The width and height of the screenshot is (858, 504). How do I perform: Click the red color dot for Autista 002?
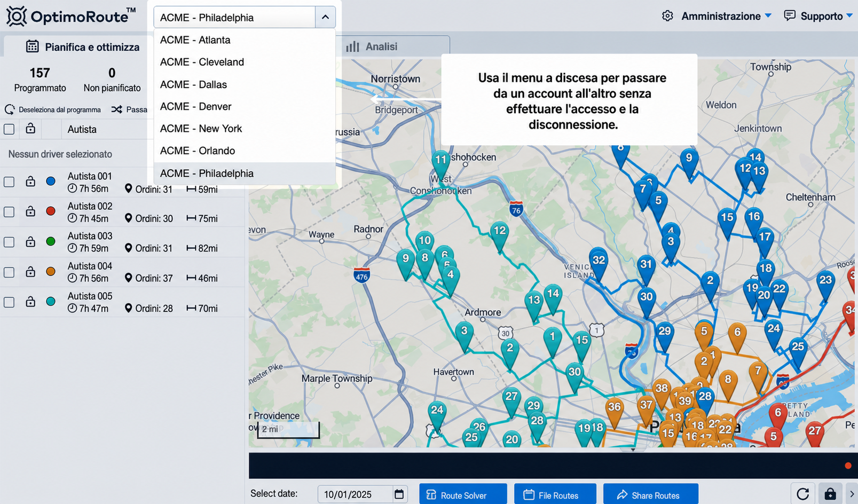(51, 211)
